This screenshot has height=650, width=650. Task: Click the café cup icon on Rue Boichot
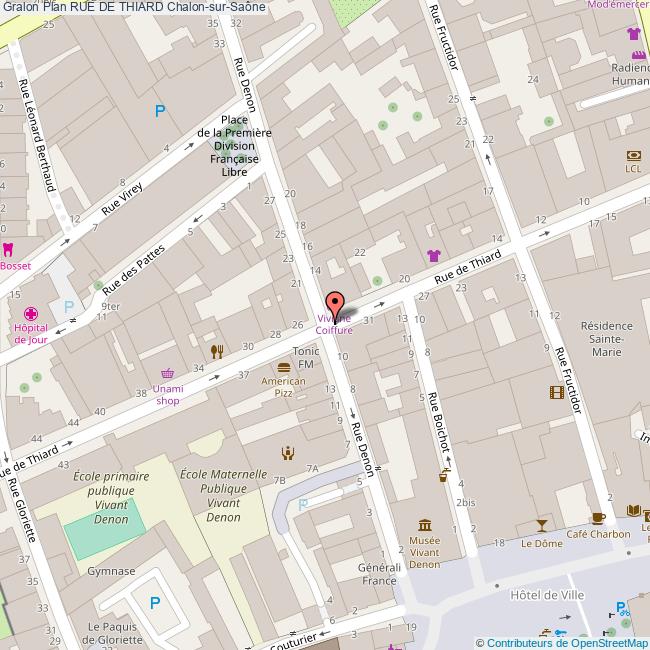[444, 477]
